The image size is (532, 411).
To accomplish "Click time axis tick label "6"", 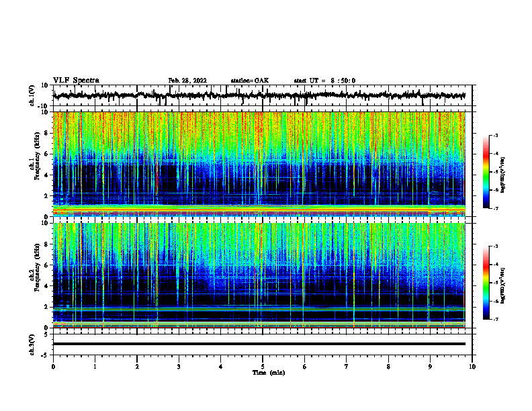I will 305,367.
